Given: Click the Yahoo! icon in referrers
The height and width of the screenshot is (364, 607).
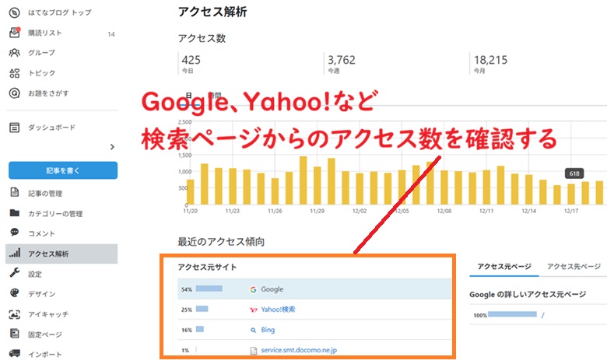Looking at the screenshot, I should pyautogui.click(x=253, y=310).
